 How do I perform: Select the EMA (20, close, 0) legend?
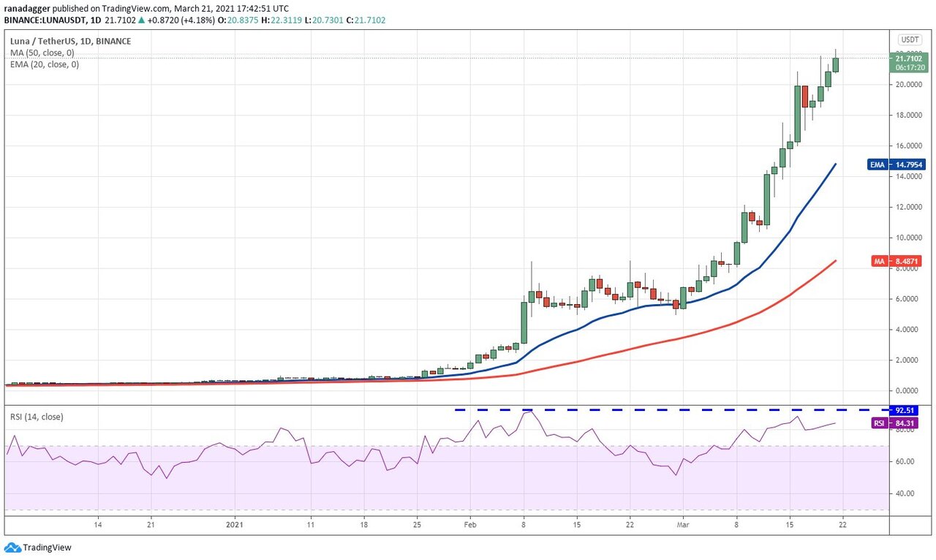(45, 64)
